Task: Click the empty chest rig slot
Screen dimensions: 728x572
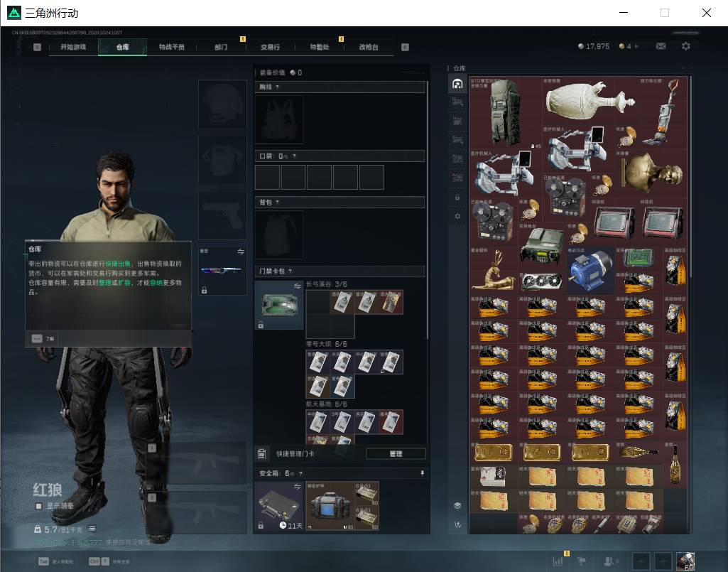Action: (x=279, y=120)
